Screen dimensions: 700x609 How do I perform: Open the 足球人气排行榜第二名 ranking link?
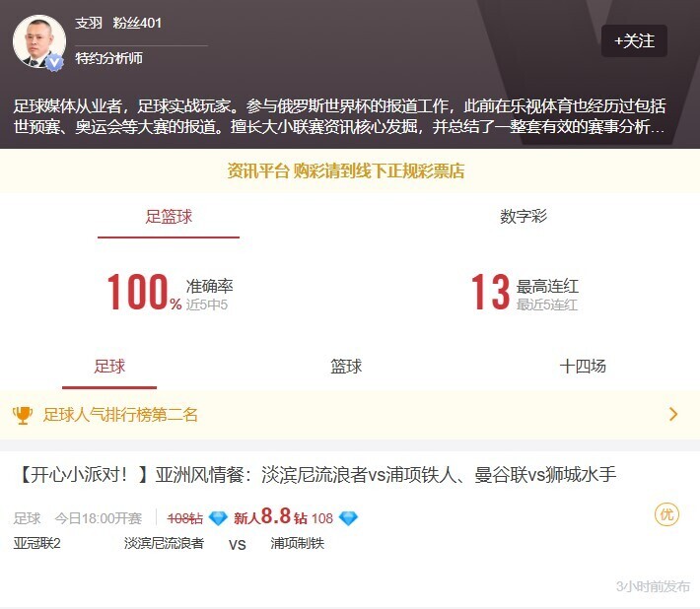(x=120, y=415)
